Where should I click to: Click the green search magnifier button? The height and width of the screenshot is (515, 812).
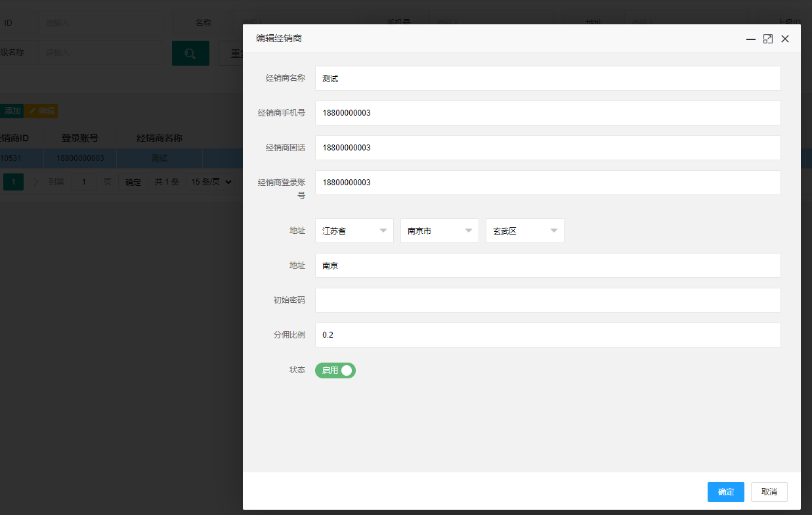[190, 53]
